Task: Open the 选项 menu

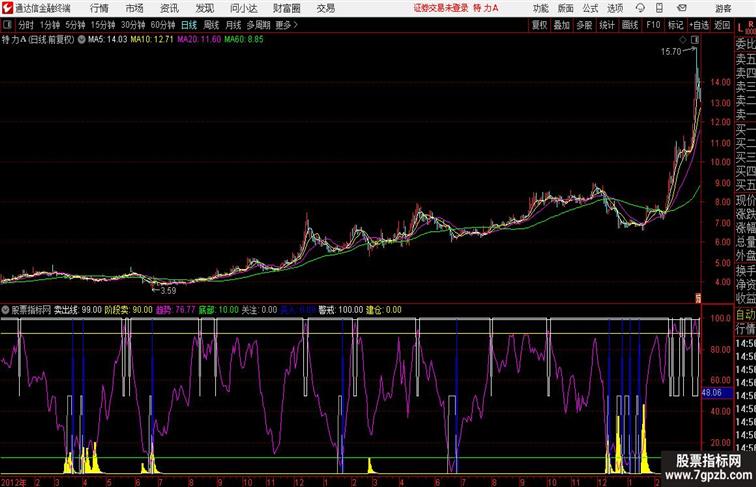Action: pos(615,8)
